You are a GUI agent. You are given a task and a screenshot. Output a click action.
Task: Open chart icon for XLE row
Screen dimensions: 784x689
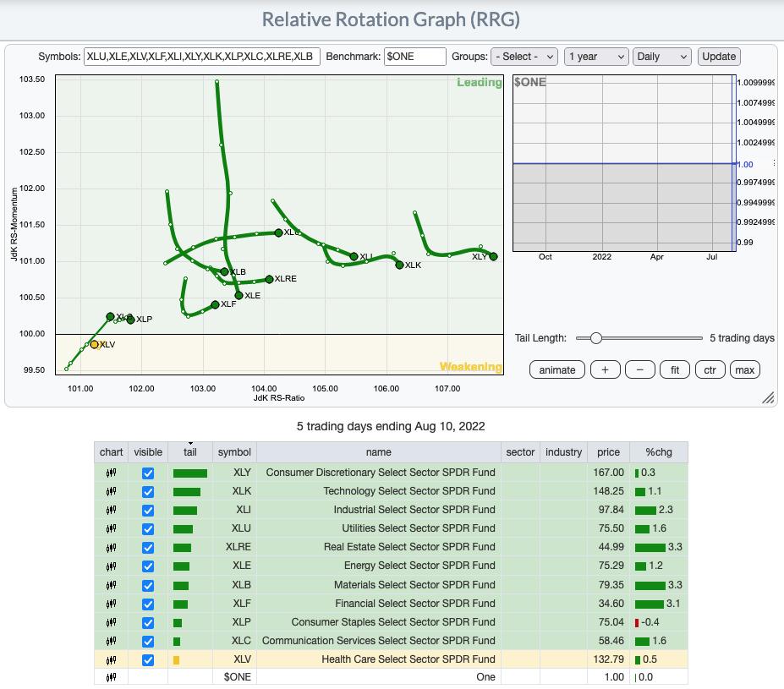[x=111, y=566]
